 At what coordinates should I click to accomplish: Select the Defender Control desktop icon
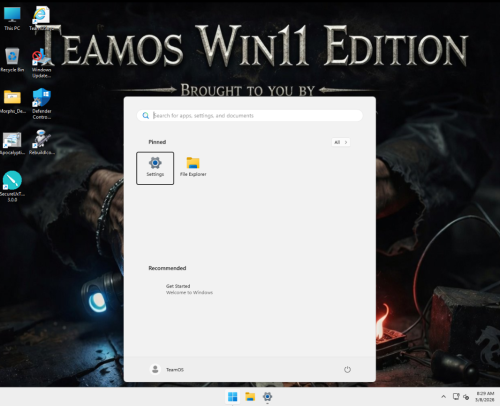pos(42,104)
